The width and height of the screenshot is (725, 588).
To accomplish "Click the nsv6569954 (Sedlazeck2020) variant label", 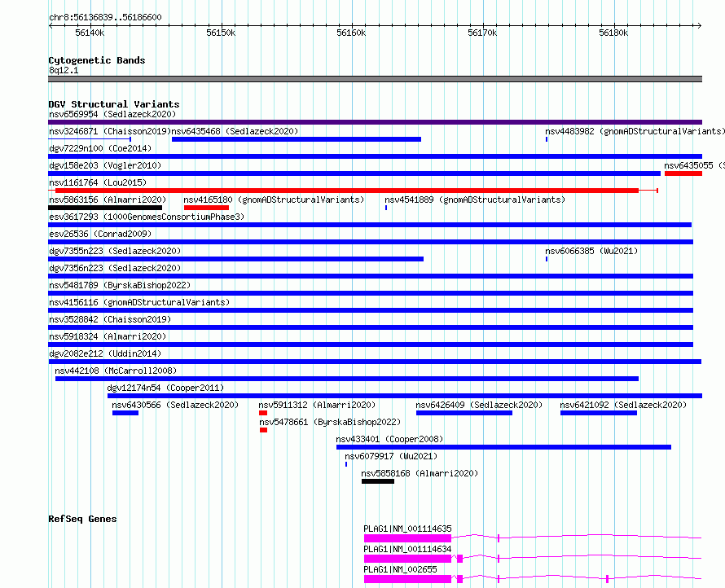I will coord(112,114).
